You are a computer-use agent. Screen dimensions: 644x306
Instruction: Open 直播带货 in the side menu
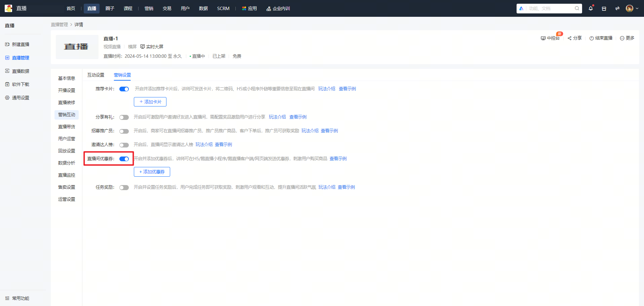click(67, 127)
